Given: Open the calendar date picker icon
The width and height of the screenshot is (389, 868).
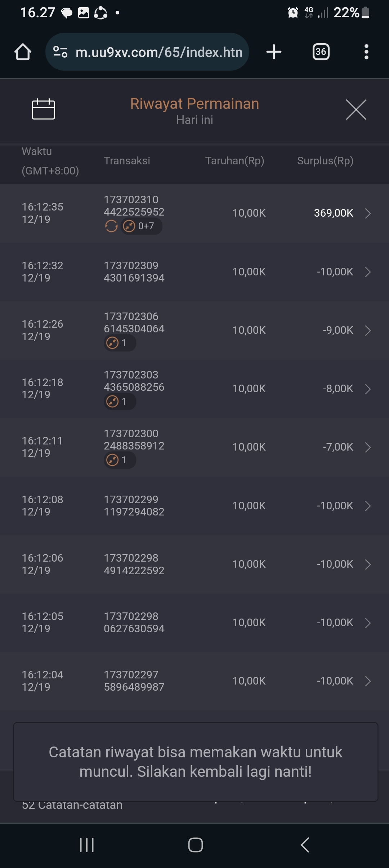Looking at the screenshot, I should pos(43,109).
